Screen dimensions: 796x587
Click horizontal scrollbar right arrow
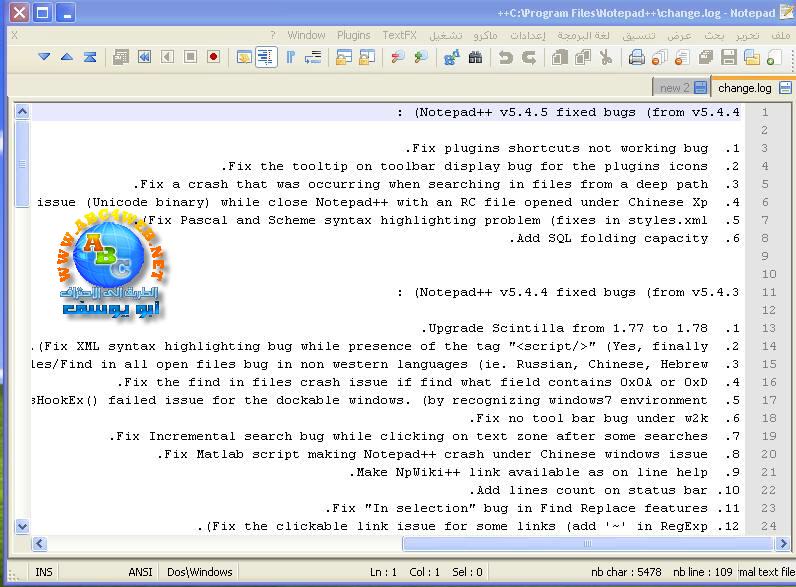[x=783, y=544]
